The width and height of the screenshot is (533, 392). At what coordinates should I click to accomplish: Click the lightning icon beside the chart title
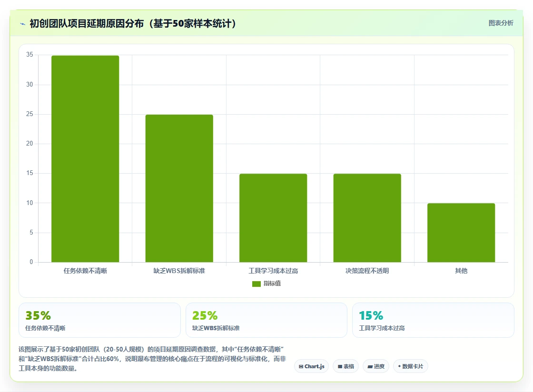23,24
